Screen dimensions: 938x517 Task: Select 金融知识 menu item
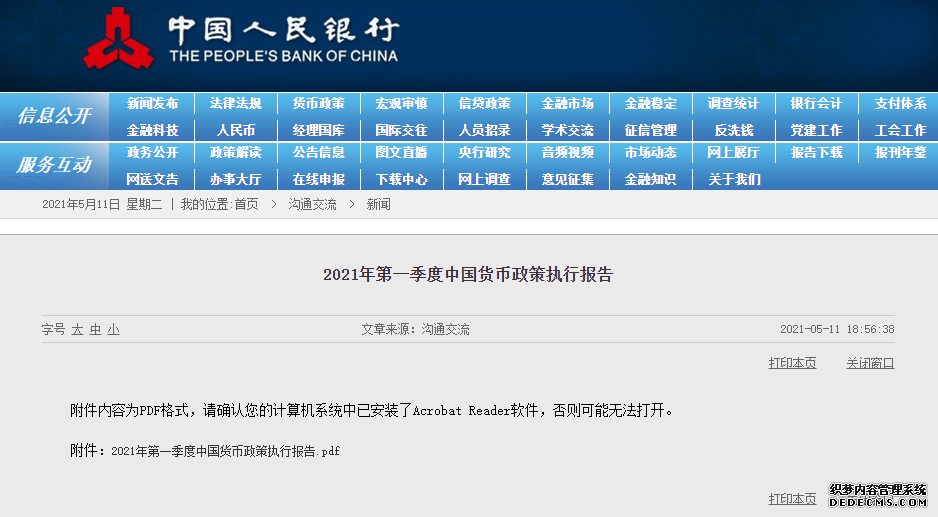(651, 179)
